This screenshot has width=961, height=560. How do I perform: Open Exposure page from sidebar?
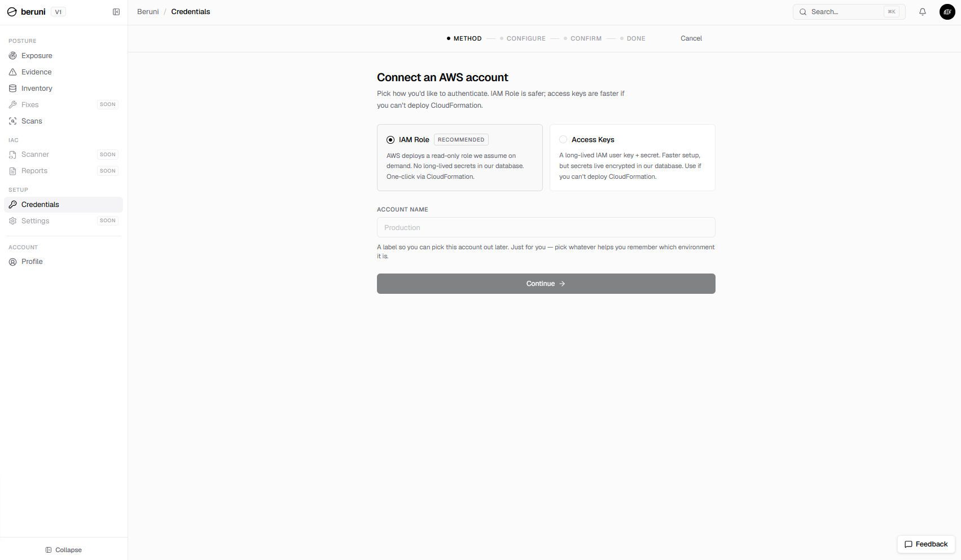click(63, 56)
